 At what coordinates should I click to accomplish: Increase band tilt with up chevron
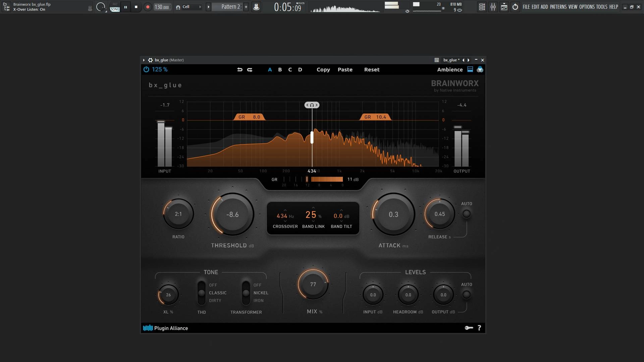(x=341, y=210)
